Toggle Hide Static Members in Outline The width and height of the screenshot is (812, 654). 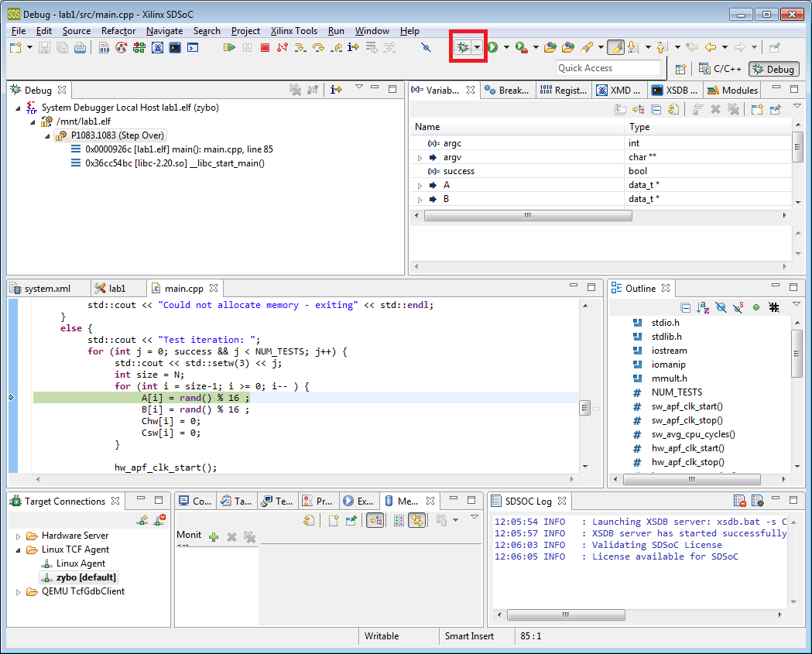point(738,307)
